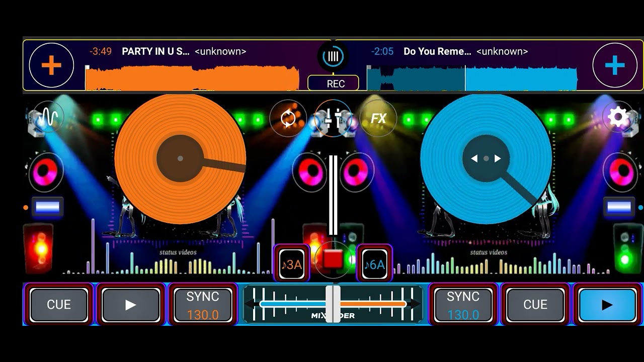This screenshot has height=362, width=644.
Task: Tap the orange left turntable disc
Action: tap(180, 158)
